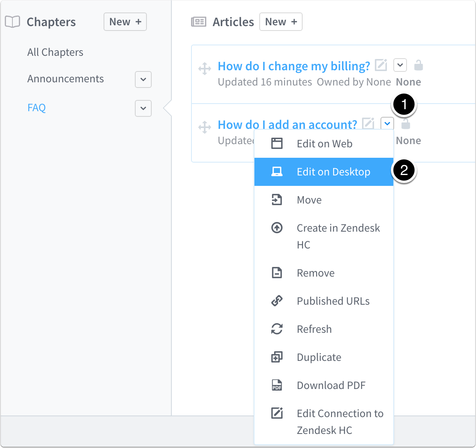Click New button for Chapters
Screen dimensions: 476x448
click(125, 22)
